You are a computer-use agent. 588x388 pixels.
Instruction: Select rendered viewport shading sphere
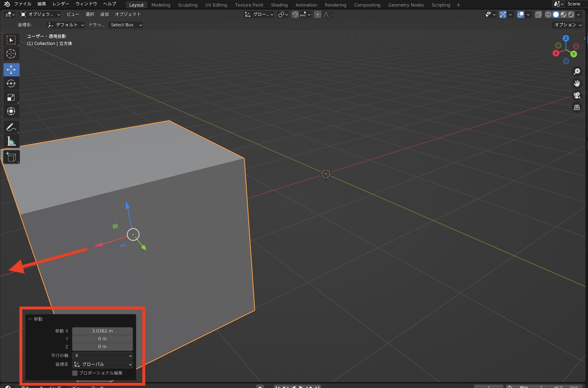571,14
